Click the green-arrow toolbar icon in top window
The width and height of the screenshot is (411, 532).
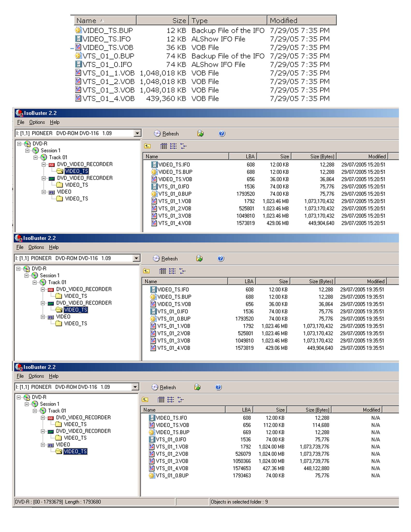[x=200, y=133]
